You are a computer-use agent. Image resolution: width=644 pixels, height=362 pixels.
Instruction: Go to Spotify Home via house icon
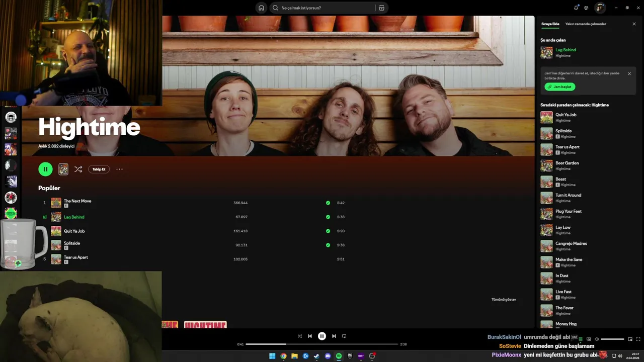(261, 8)
